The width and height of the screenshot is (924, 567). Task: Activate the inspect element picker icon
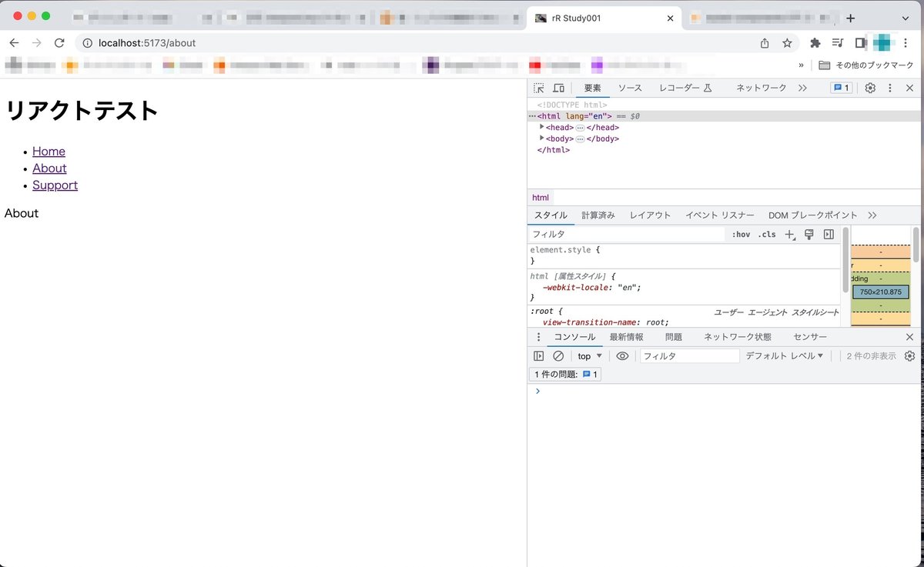(x=539, y=88)
